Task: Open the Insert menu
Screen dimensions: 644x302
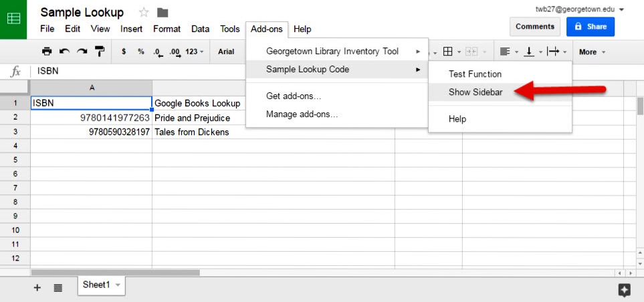Action: click(132, 29)
